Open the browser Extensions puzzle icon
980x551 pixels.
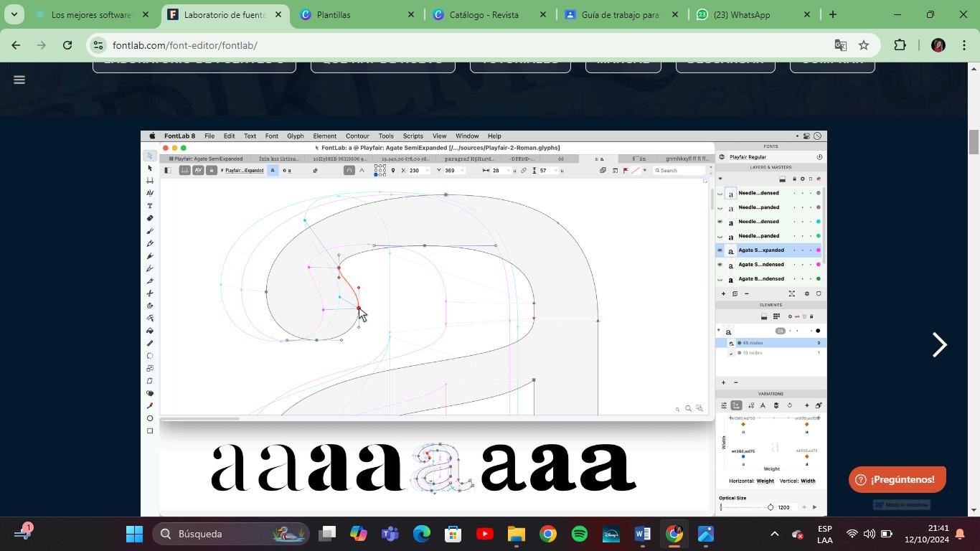pyautogui.click(x=900, y=45)
